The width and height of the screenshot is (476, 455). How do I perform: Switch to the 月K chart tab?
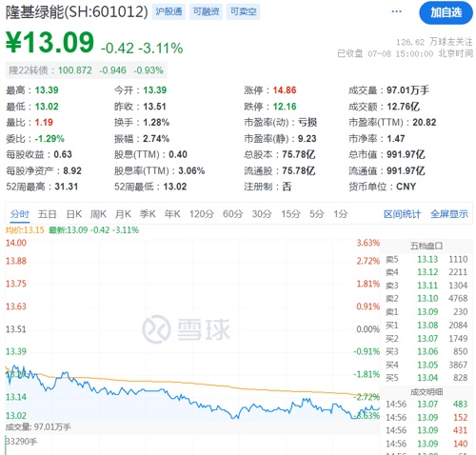point(123,214)
